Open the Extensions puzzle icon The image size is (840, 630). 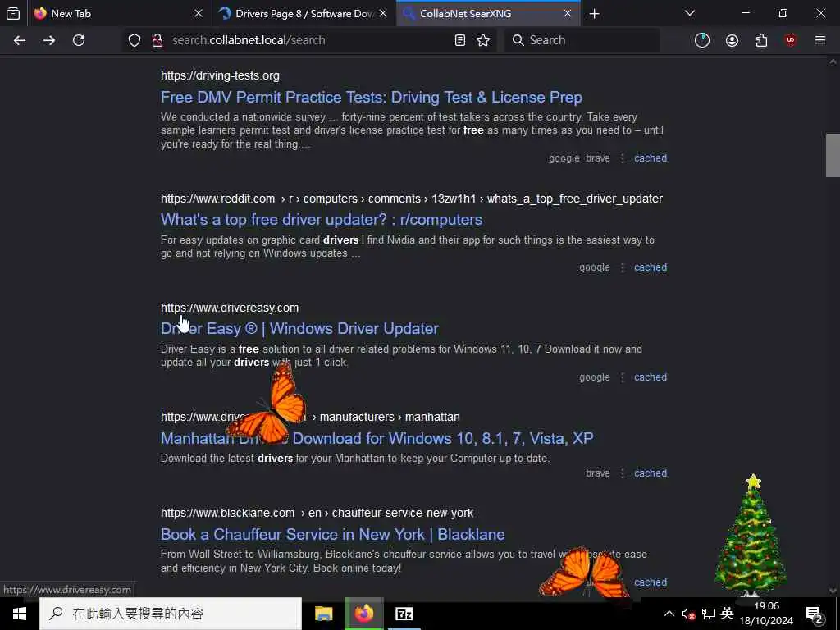point(761,40)
